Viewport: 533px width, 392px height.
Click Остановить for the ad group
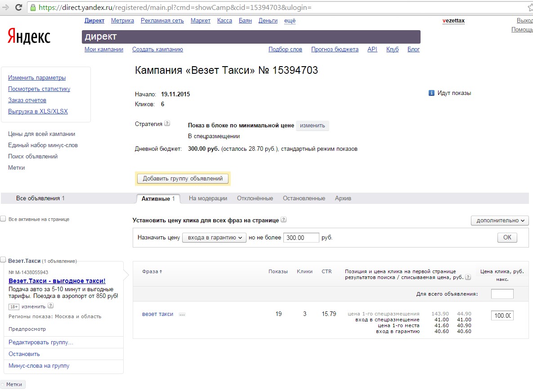(24, 354)
